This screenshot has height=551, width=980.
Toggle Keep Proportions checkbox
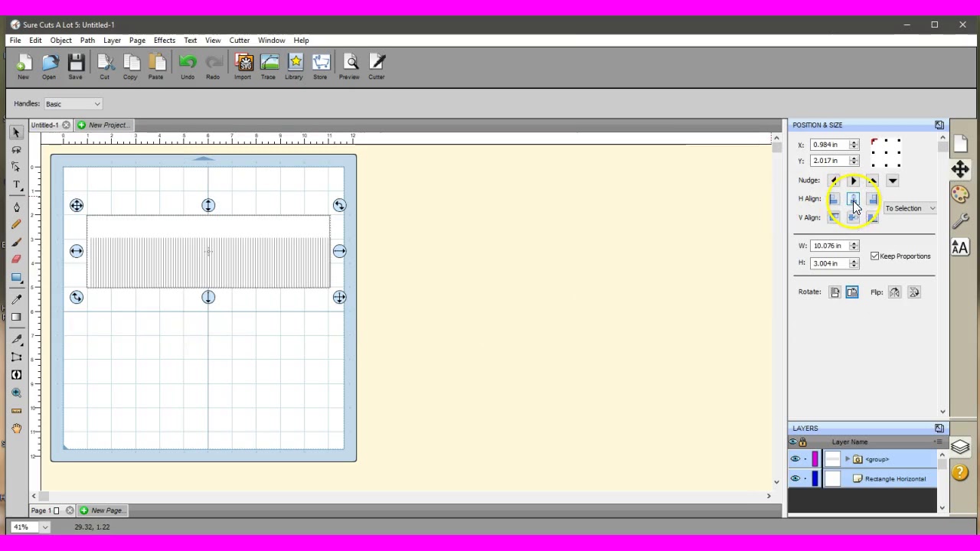point(875,256)
